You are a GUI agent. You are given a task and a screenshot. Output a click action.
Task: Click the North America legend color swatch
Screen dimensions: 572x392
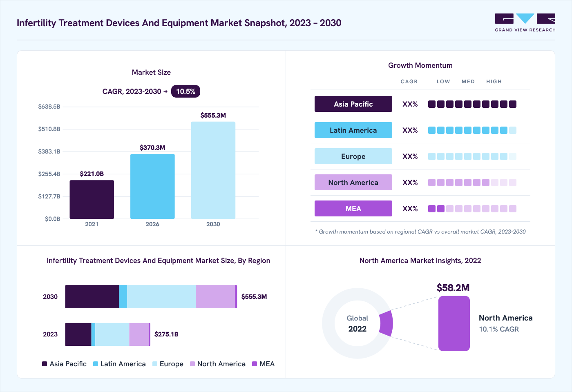pyautogui.click(x=192, y=364)
